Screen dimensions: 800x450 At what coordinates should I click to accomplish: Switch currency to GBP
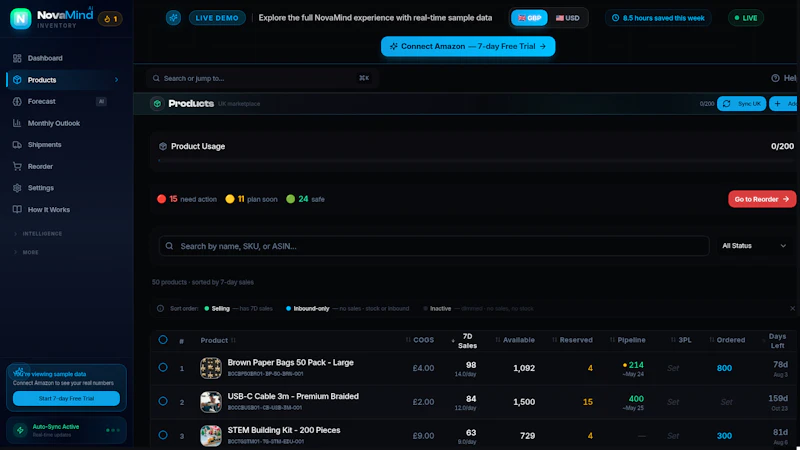pos(529,18)
